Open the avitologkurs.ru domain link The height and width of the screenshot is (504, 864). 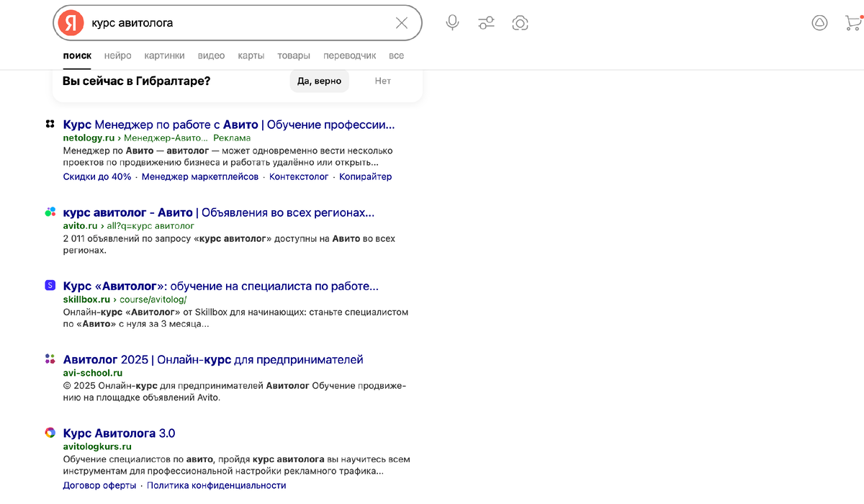97,446
